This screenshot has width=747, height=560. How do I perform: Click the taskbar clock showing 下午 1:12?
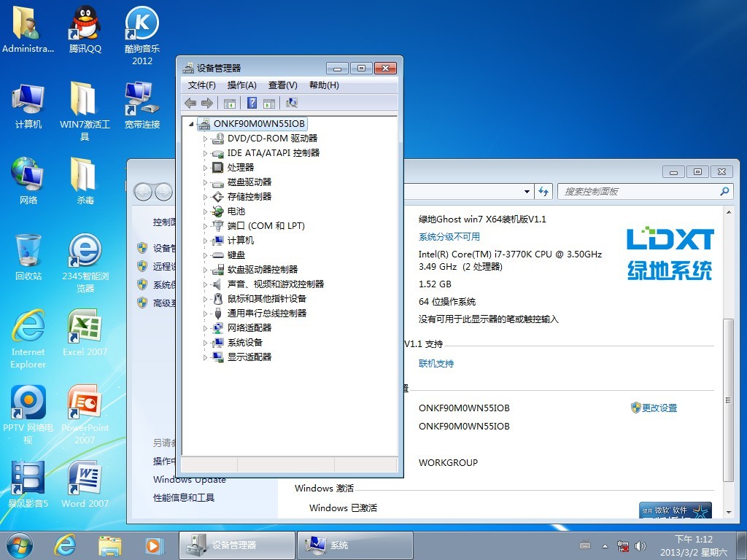[x=694, y=545]
